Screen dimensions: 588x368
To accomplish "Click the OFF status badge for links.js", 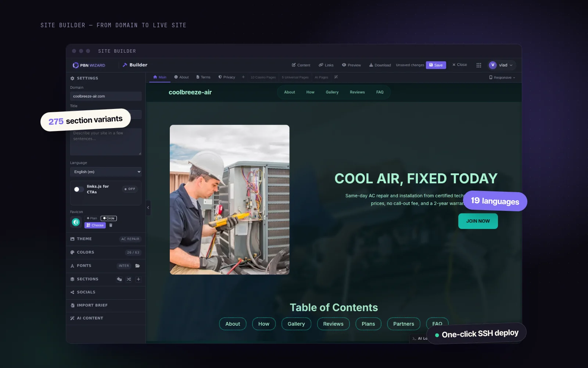I will (130, 189).
